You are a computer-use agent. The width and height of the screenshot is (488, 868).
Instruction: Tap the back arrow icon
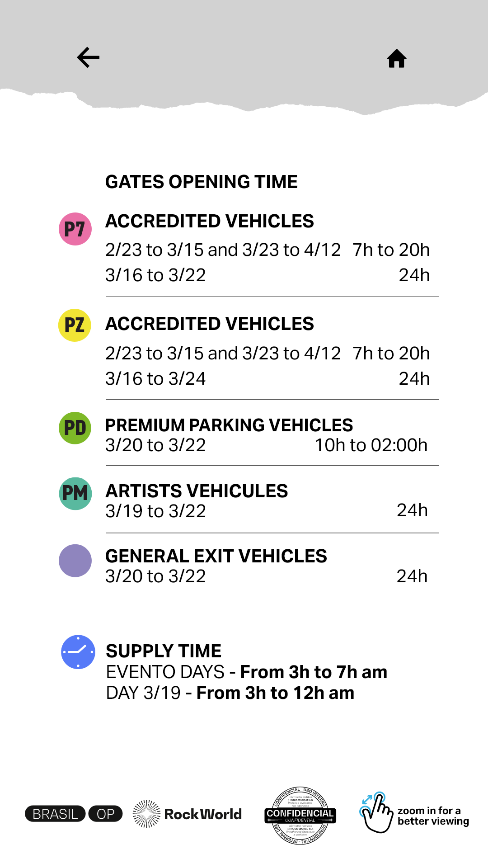pyautogui.click(x=88, y=57)
